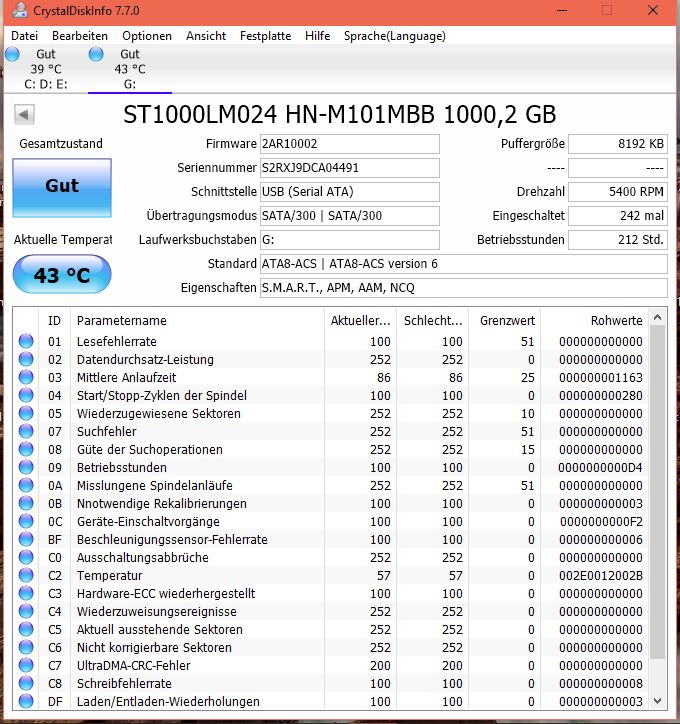Click the Grenzwert column header

point(504,320)
